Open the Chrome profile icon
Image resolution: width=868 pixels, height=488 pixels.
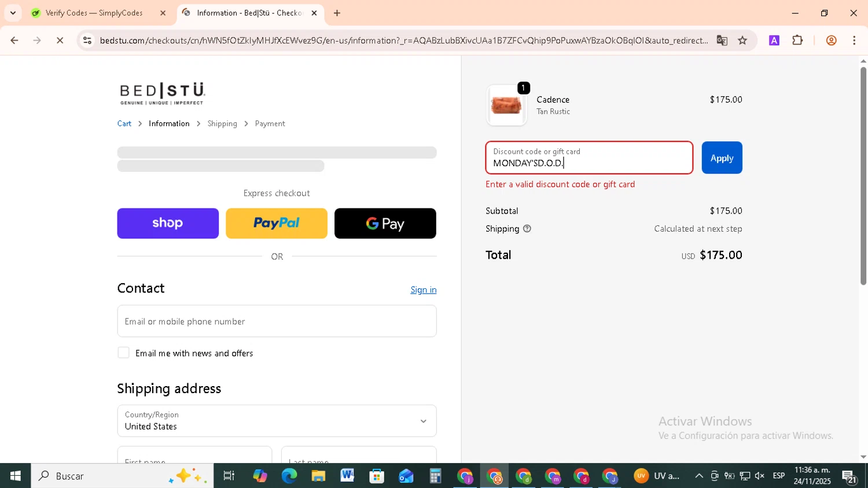(831, 41)
